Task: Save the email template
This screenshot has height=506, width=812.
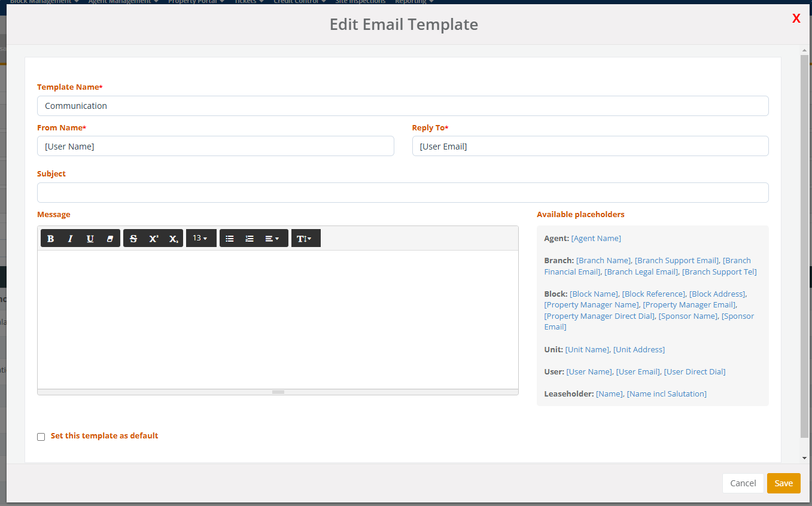Action: point(783,483)
